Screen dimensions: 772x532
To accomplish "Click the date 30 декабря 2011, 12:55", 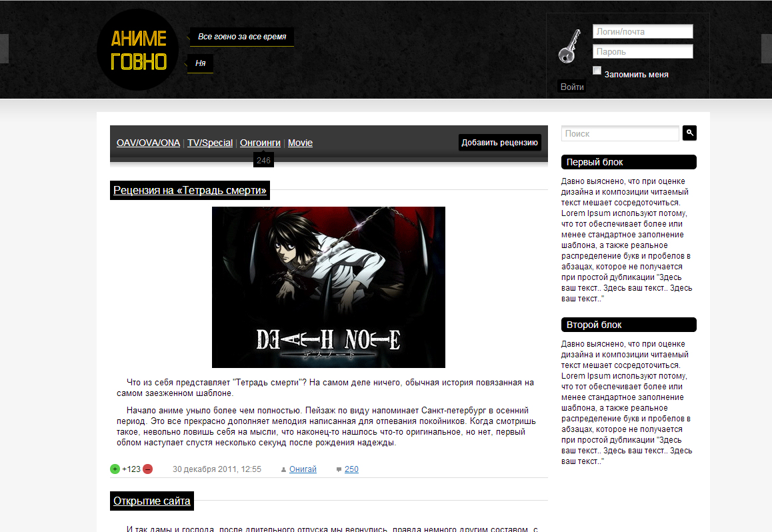I will click(x=217, y=469).
